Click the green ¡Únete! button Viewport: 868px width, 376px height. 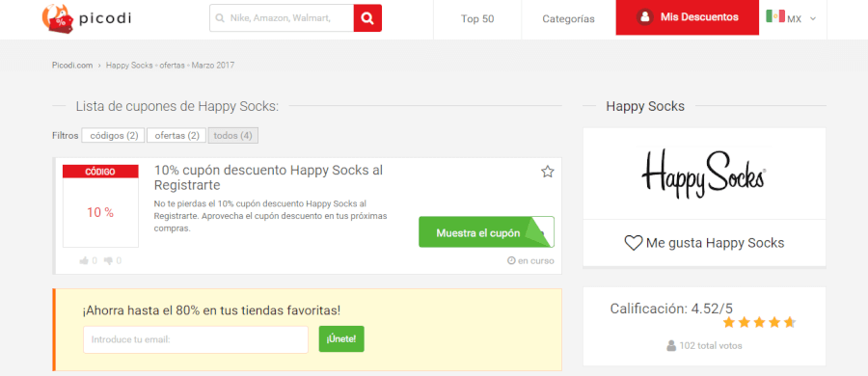pos(341,339)
